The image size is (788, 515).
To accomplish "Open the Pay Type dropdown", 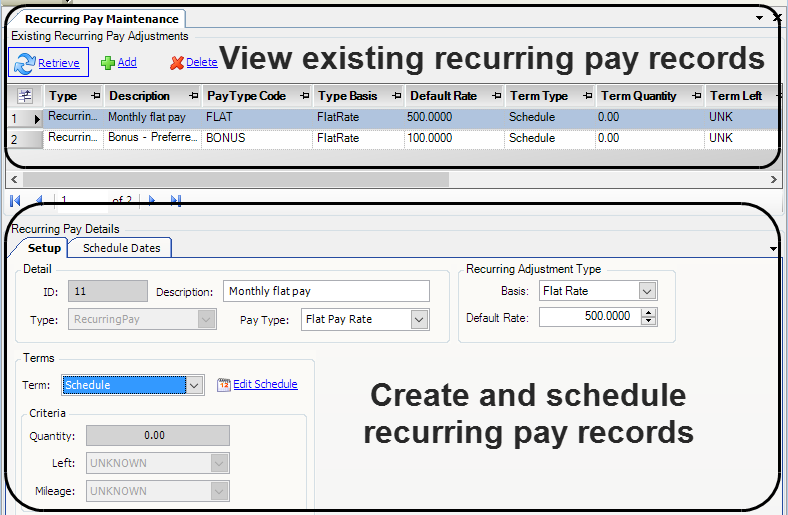I will pos(419,320).
